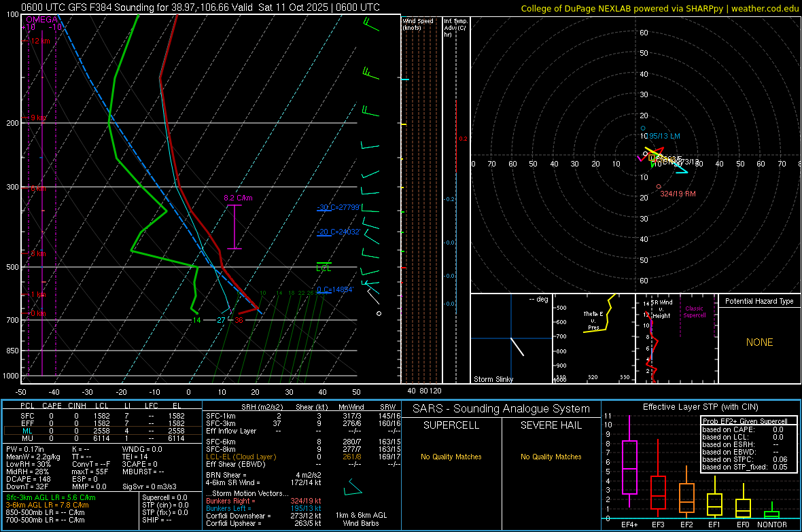Click the 12 km height marker label

coord(40,41)
